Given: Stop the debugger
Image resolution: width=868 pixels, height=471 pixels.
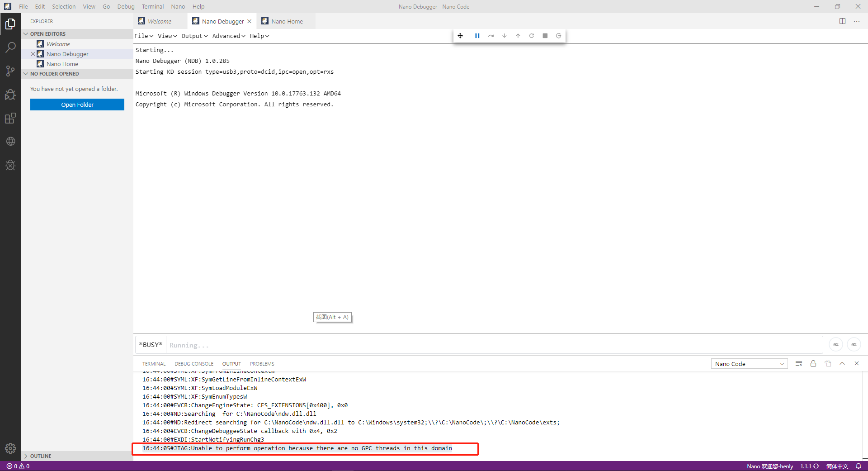Looking at the screenshot, I should click(545, 36).
